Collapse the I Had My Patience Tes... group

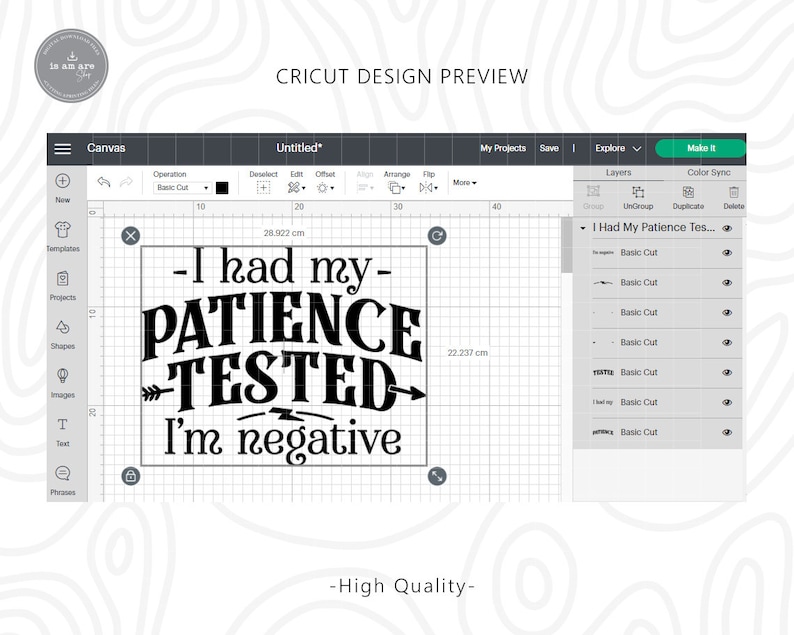click(x=583, y=228)
